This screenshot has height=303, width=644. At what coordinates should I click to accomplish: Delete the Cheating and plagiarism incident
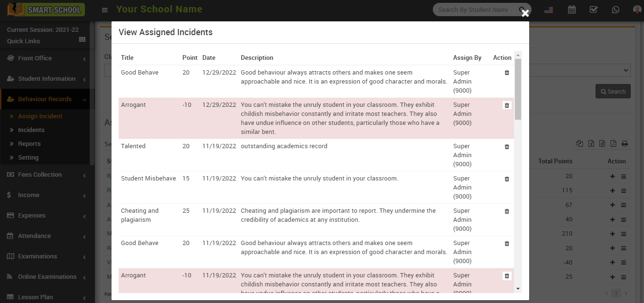coord(506,211)
